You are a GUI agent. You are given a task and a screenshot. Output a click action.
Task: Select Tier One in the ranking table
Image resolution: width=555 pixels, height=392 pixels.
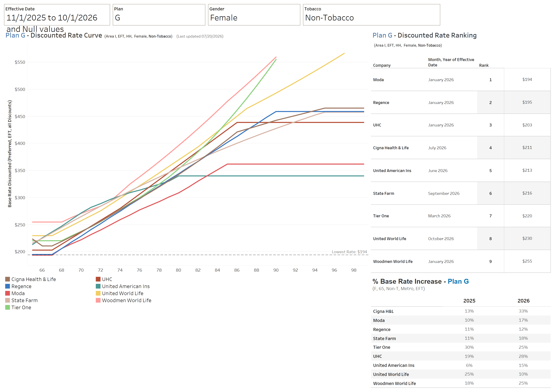(381, 216)
